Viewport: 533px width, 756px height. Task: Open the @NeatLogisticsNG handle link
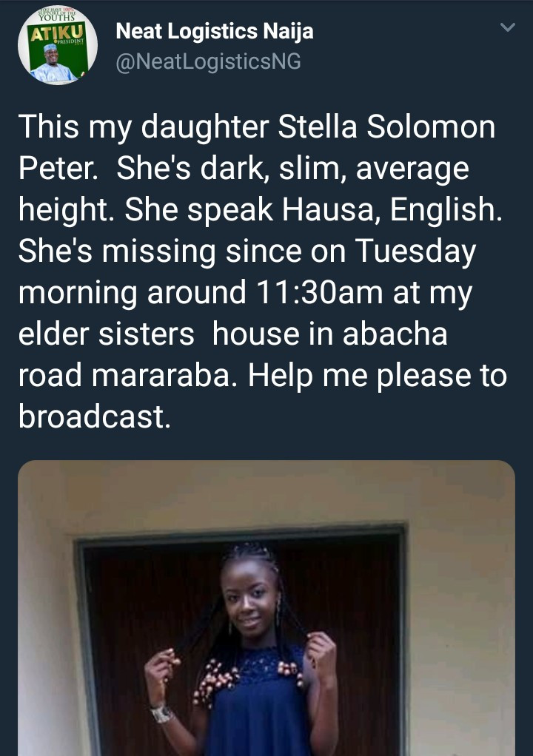coord(209,62)
